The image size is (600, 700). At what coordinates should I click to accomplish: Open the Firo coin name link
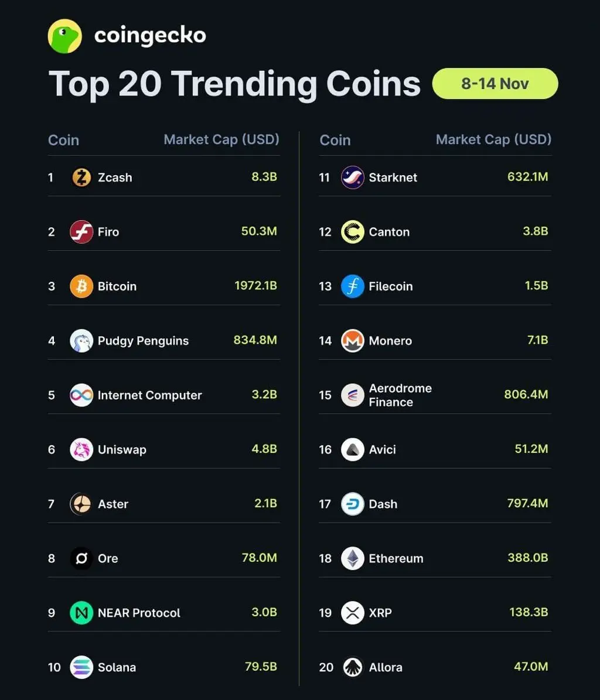108,232
